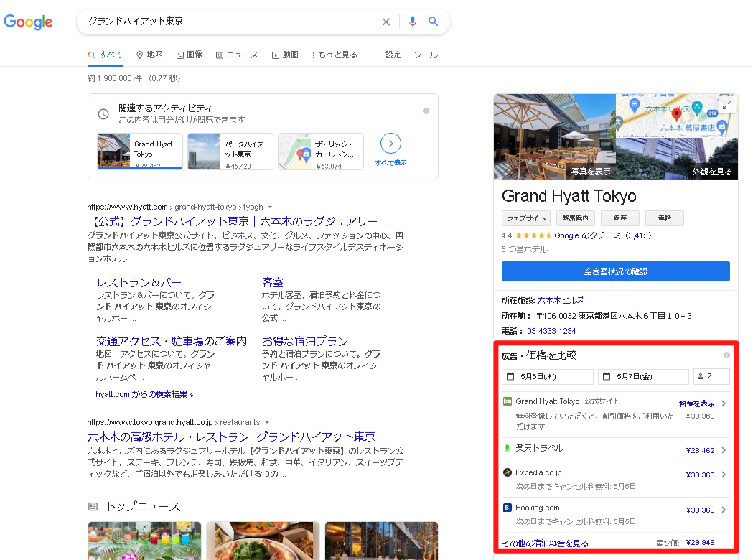Image resolution: width=753 pixels, height=560 pixels.
Task: Click the circular next arrow in activities
Action: 391,143
